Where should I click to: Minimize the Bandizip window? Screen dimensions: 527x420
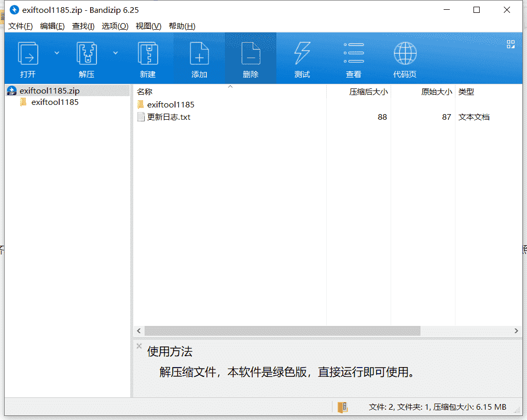[x=447, y=10]
